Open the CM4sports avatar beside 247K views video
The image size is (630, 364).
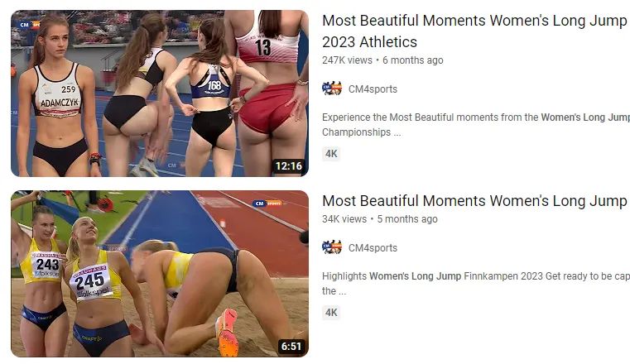tap(332, 89)
